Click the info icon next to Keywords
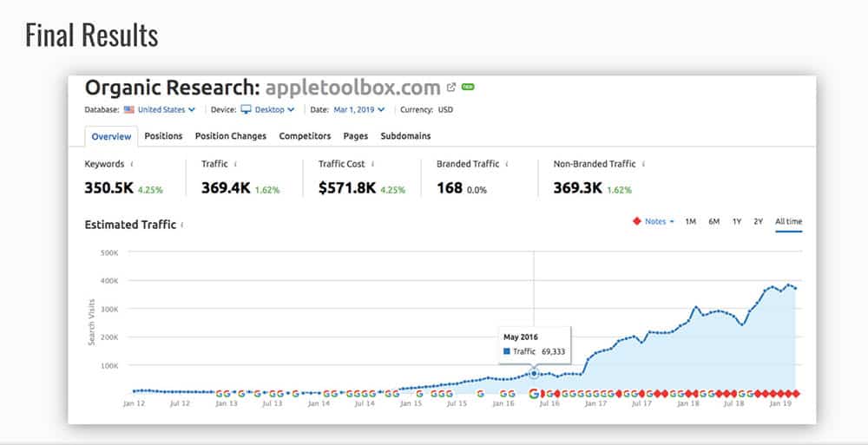The height and width of the screenshot is (445, 868). click(132, 164)
